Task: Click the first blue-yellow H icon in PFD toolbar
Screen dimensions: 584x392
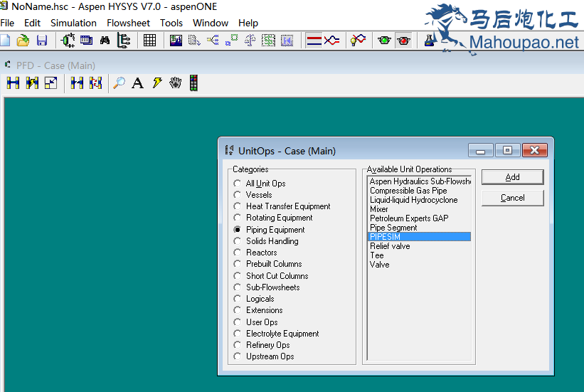Action: coord(13,83)
